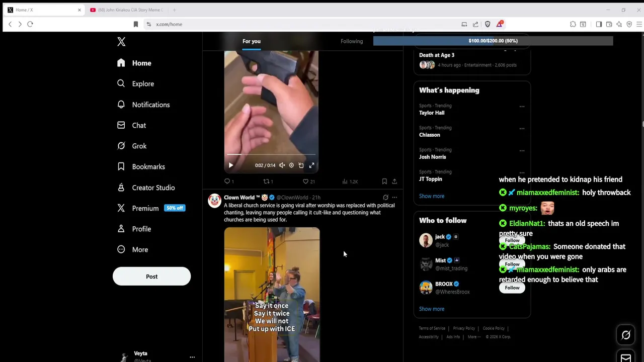The image size is (644, 362).
Task: Click Grok explain icon on Clown World post
Action: 385,198
